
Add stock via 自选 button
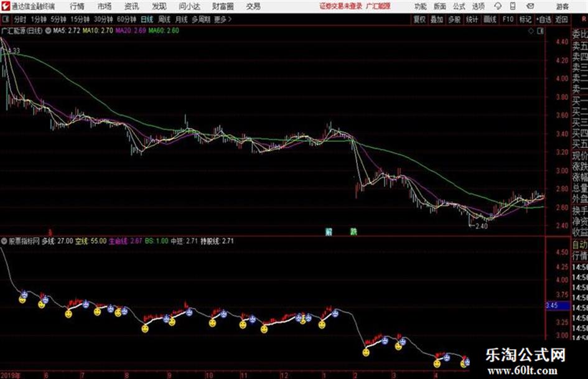click(543, 19)
